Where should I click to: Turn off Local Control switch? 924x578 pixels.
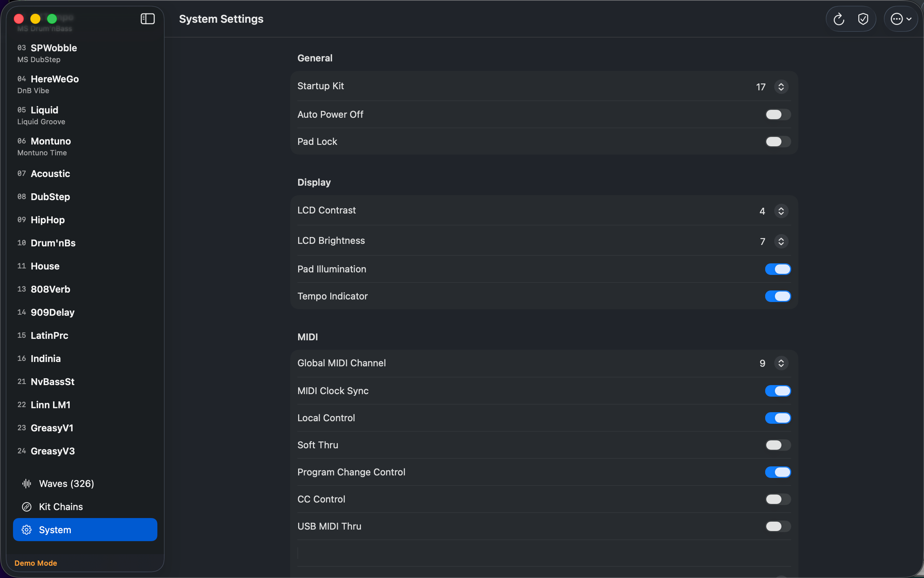tap(778, 418)
